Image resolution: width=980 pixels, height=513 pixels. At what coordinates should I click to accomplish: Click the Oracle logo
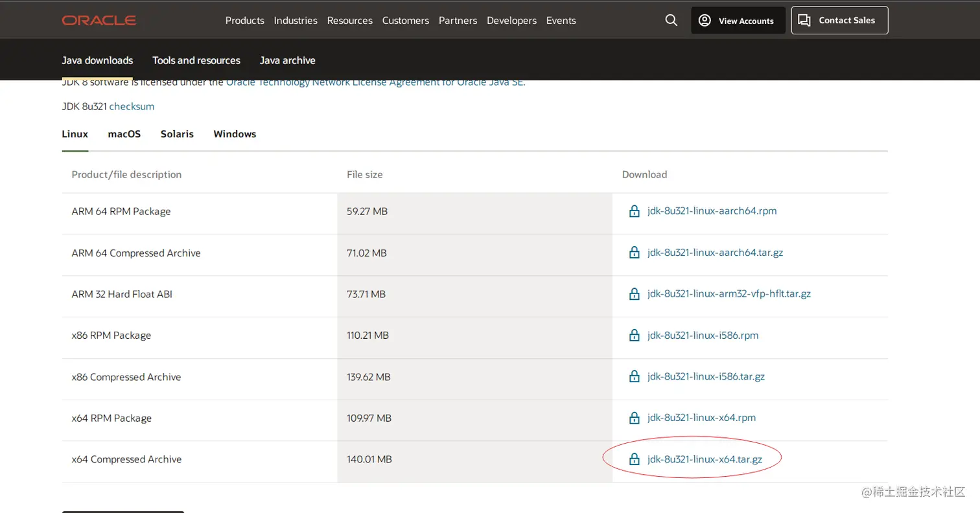[99, 21]
